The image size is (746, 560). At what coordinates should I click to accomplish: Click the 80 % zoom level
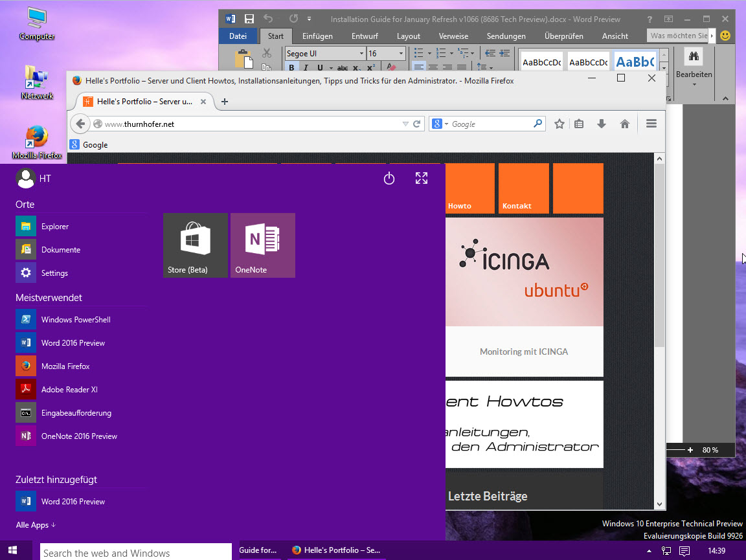[710, 450]
